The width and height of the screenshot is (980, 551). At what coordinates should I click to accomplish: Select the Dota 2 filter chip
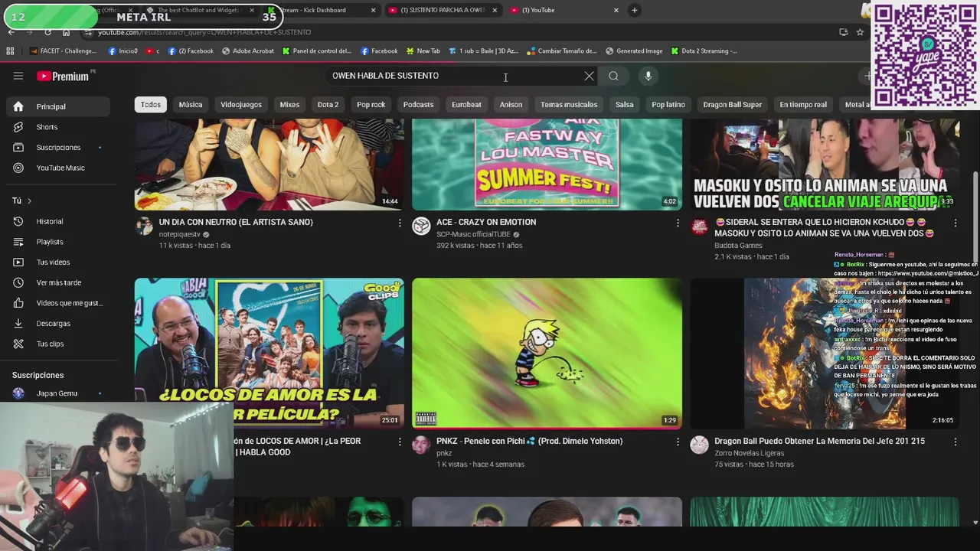tap(328, 105)
